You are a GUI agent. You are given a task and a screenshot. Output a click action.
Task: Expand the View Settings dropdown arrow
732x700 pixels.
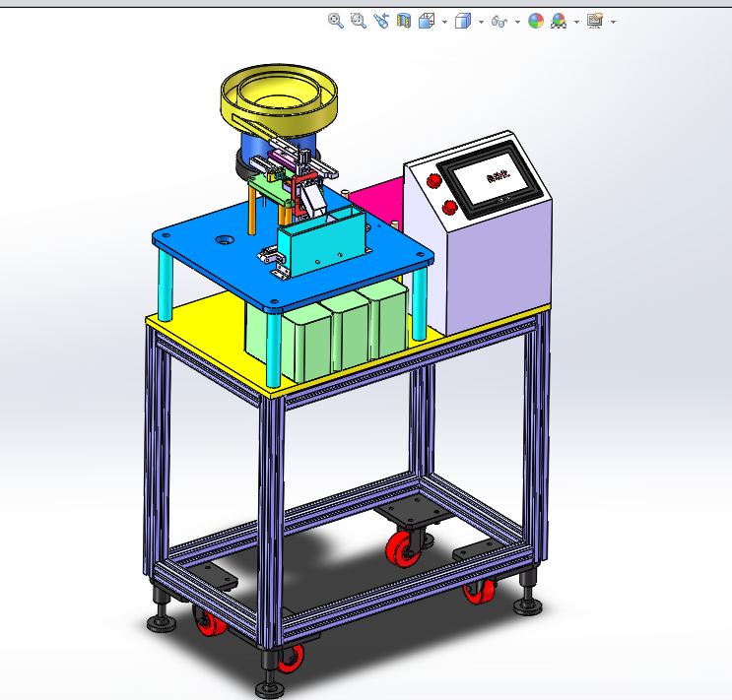point(613,22)
